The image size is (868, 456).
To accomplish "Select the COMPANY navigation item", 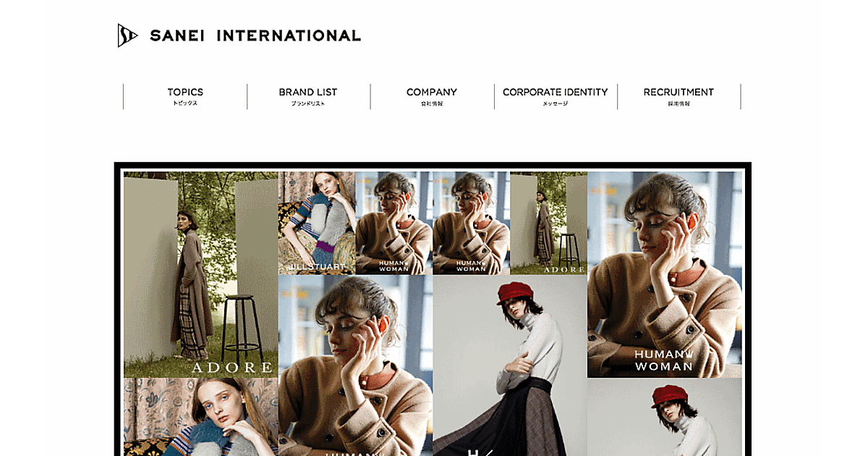I will point(432,96).
